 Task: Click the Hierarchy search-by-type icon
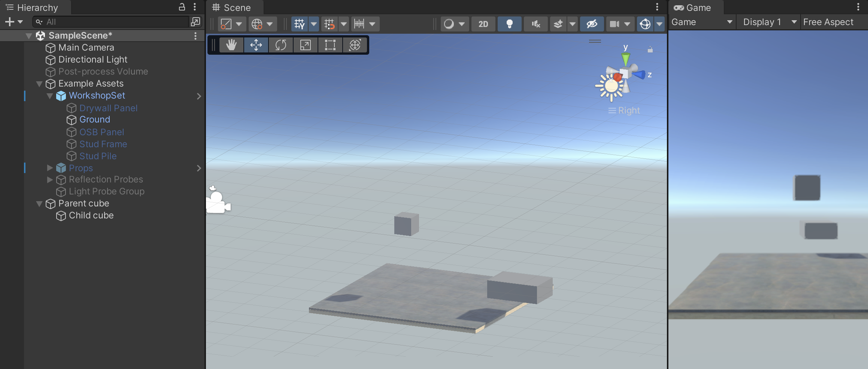pyautogui.click(x=195, y=22)
